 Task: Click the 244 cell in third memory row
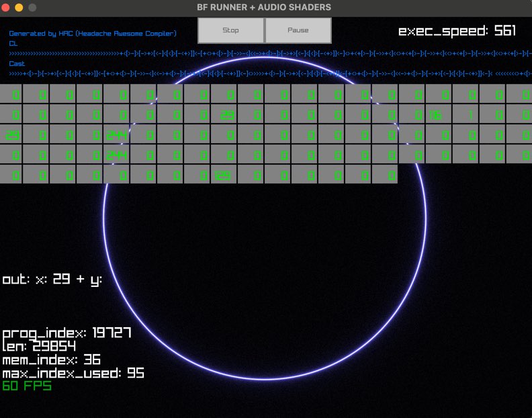tap(116, 135)
